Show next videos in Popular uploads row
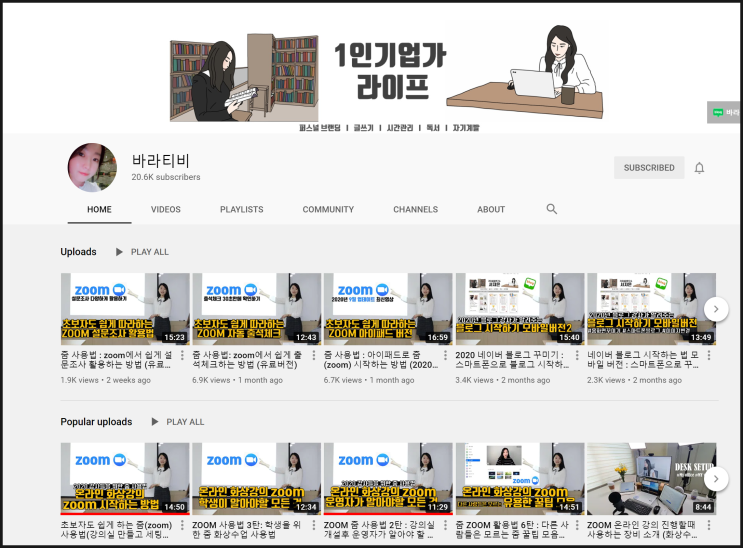Screen dimensions: 743x548 [x=716, y=479]
